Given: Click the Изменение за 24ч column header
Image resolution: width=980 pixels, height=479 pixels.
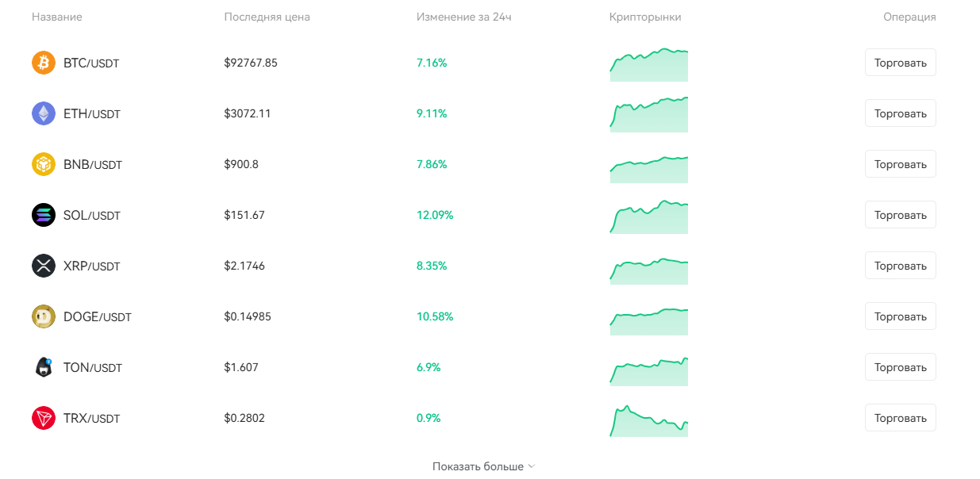Looking at the screenshot, I should pos(463,17).
